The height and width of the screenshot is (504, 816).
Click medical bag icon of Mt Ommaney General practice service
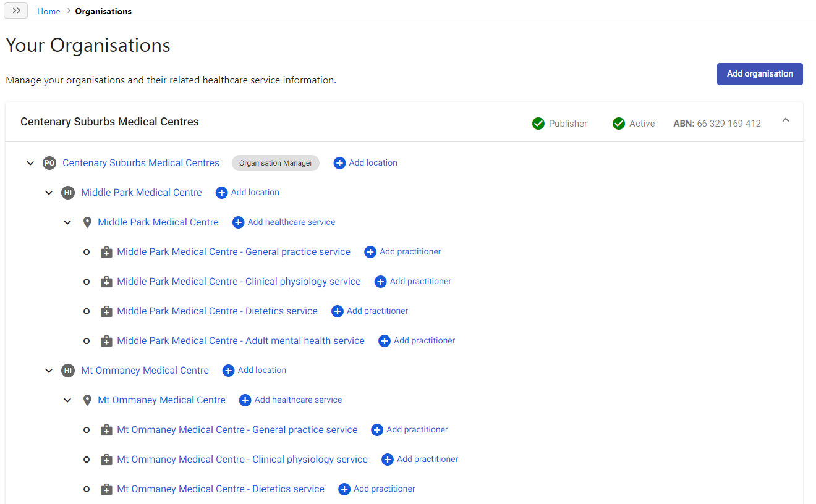click(106, 430)
